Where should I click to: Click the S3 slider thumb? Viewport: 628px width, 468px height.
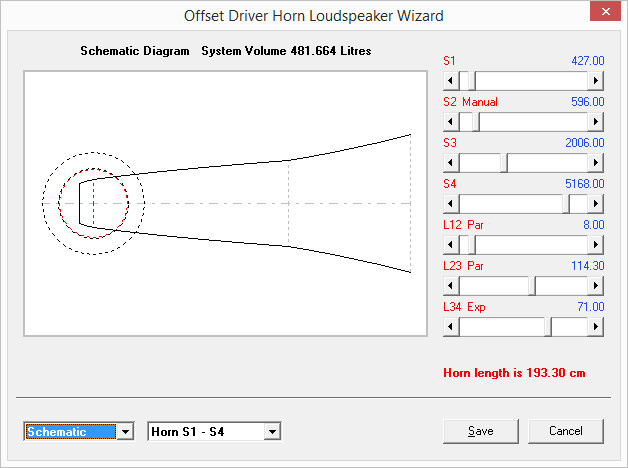pos(504,163)
